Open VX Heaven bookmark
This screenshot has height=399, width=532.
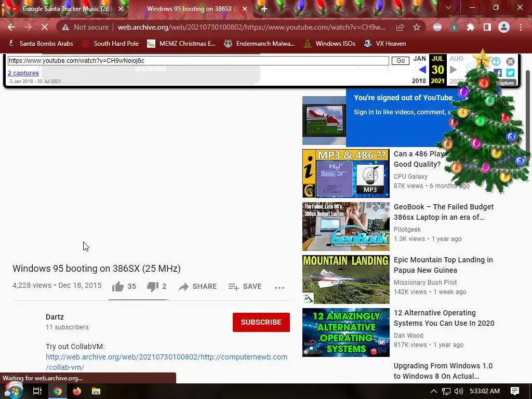385,44
